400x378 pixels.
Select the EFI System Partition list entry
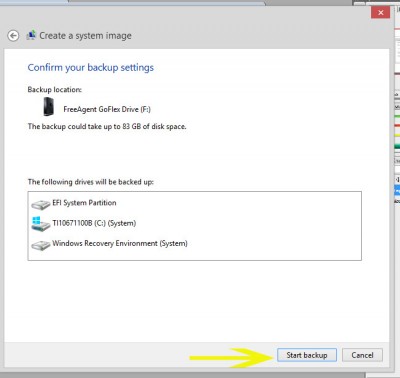pos(84,203)
